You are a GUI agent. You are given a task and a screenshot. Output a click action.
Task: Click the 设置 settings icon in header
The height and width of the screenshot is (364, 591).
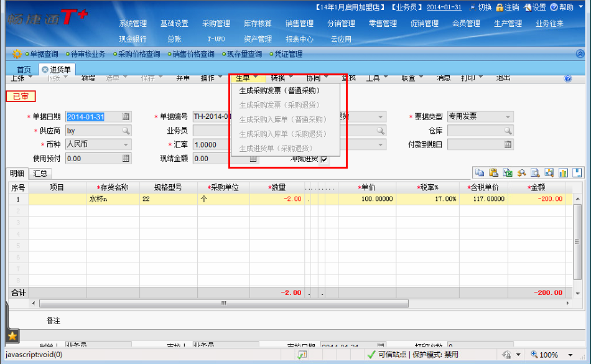528,7
